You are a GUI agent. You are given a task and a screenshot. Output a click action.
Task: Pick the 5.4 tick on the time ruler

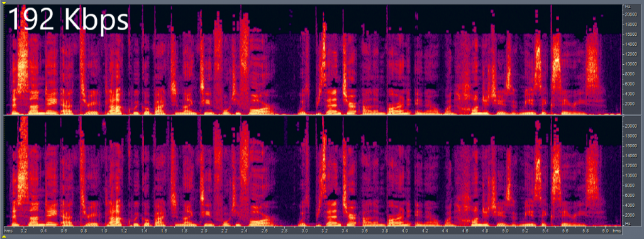(x=546, y=231)
